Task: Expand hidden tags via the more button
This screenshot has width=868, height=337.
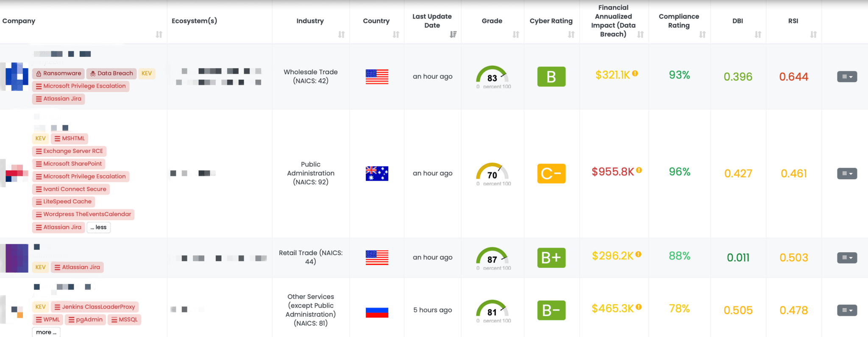Action: [46, 332]
